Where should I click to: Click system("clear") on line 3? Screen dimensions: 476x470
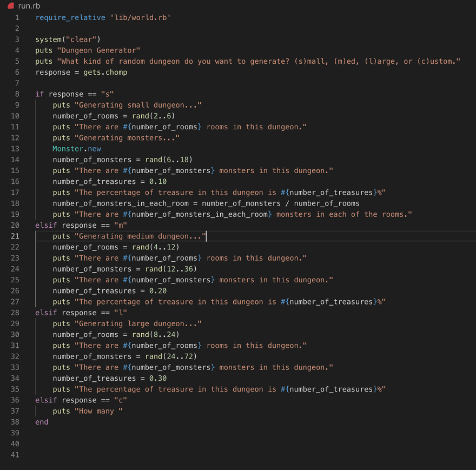tap(68, 39)
